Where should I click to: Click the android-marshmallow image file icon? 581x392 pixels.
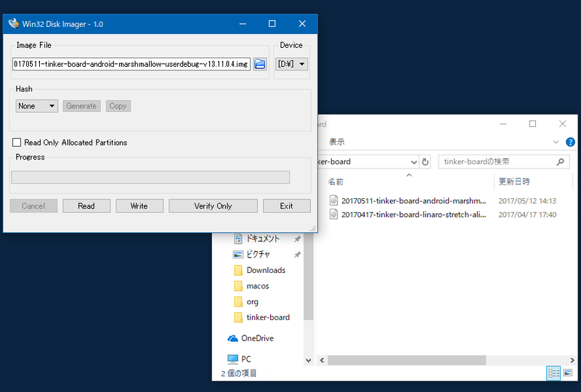[x=333, y=201]
